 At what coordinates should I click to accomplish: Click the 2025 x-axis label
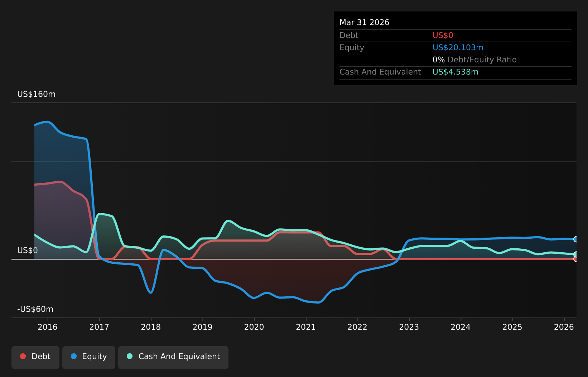[512, 327]
